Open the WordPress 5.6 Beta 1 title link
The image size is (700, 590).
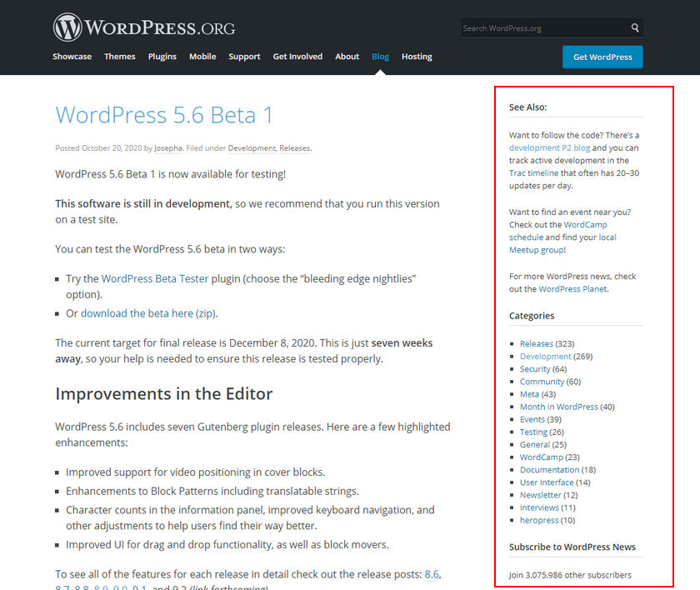[164, 115]
